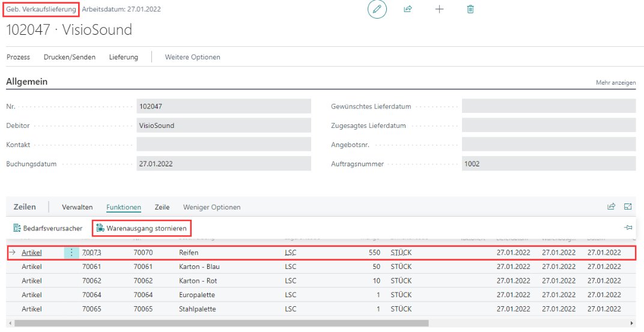Click the plus icon to create new
644x332 pixels.
tap(439, 10)
